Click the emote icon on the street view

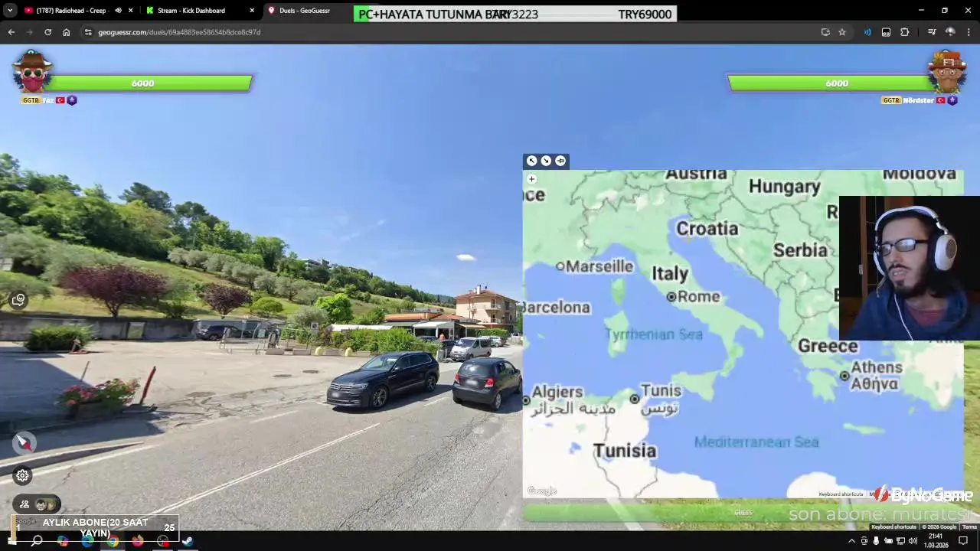[x=18, y=300]
